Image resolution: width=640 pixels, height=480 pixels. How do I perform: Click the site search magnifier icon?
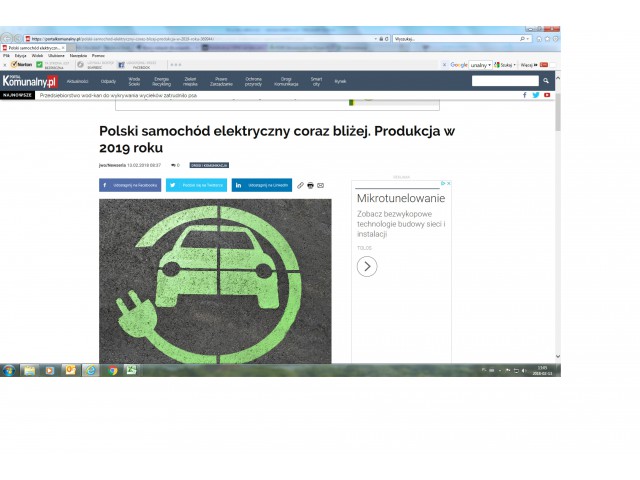546,81
